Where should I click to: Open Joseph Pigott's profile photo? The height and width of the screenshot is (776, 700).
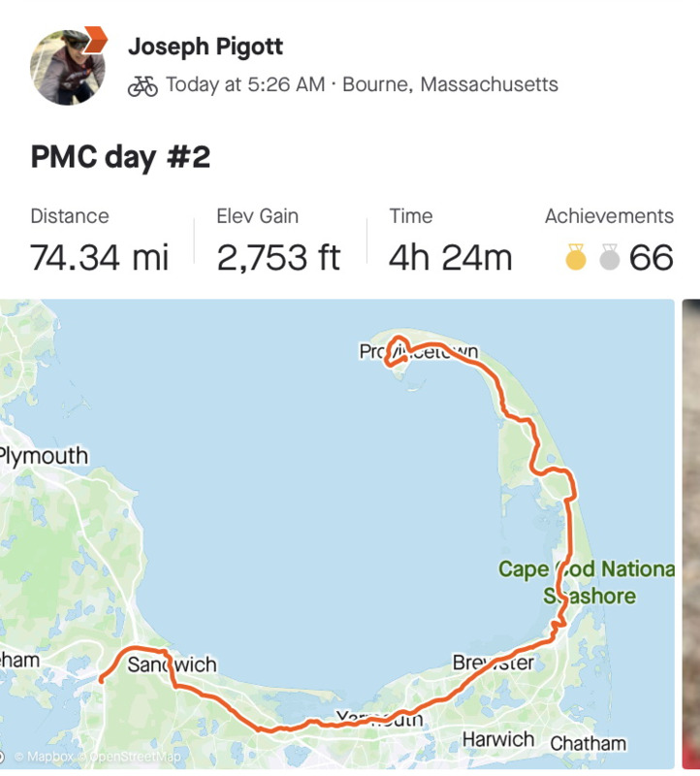(x=68, y=67)
